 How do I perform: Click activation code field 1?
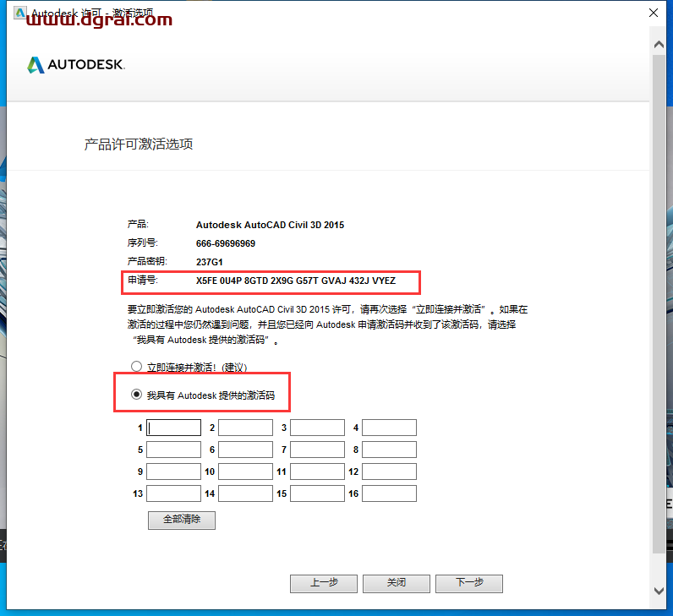click(174, 428)
